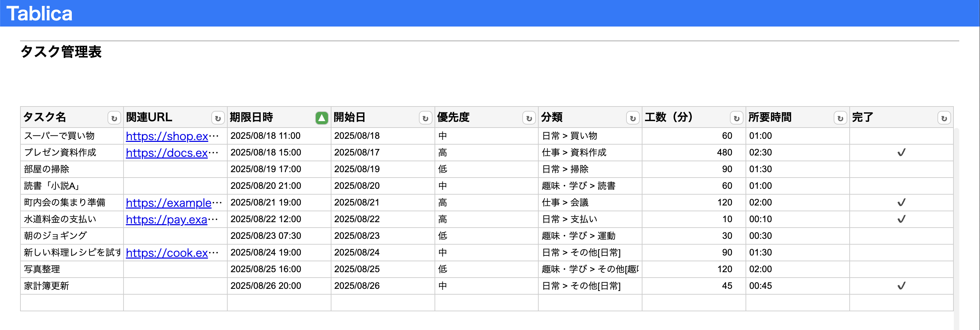Click the sort icon in 優先度 header
The height and width of the screenshot is (330, 980).
pyautogui.click(x=529, y=118)
